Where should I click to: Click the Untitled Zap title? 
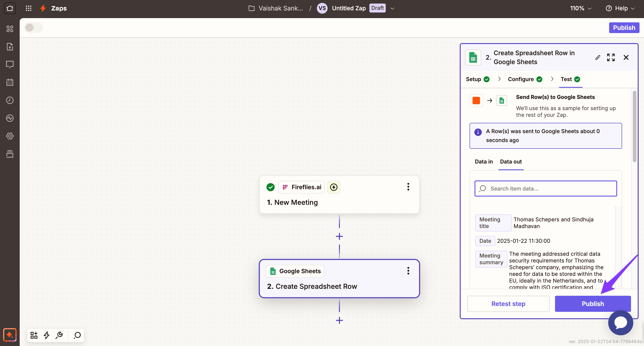coord(349,8)
